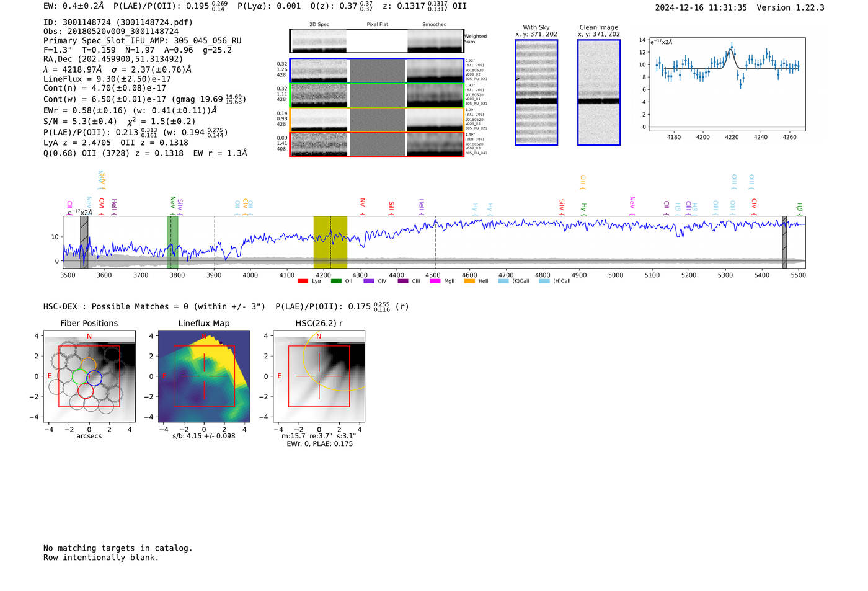Click the magenta MgII legend swatch

[435, 282]
